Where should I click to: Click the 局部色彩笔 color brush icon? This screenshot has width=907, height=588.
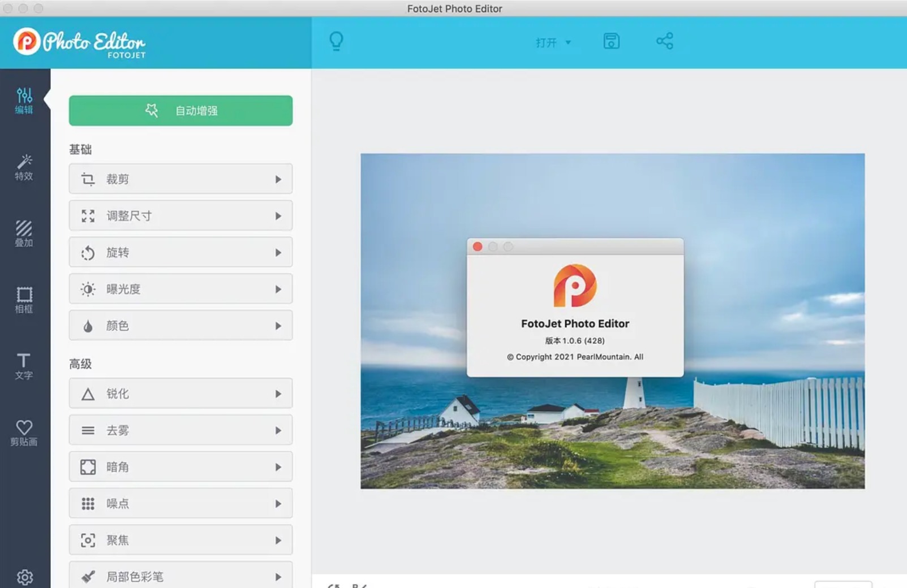[88, 577]
